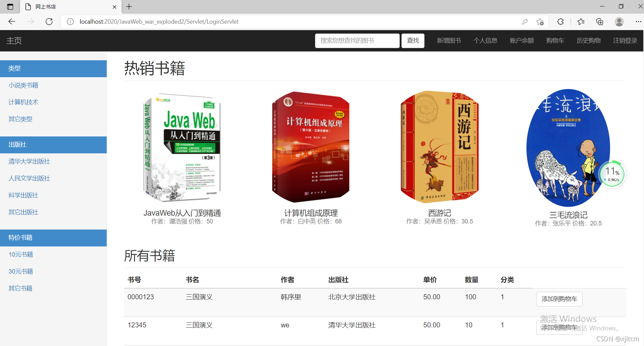Viewport: 644px width, 346px height.
Task: Click the 查找 search button
Action: [413, 41]
